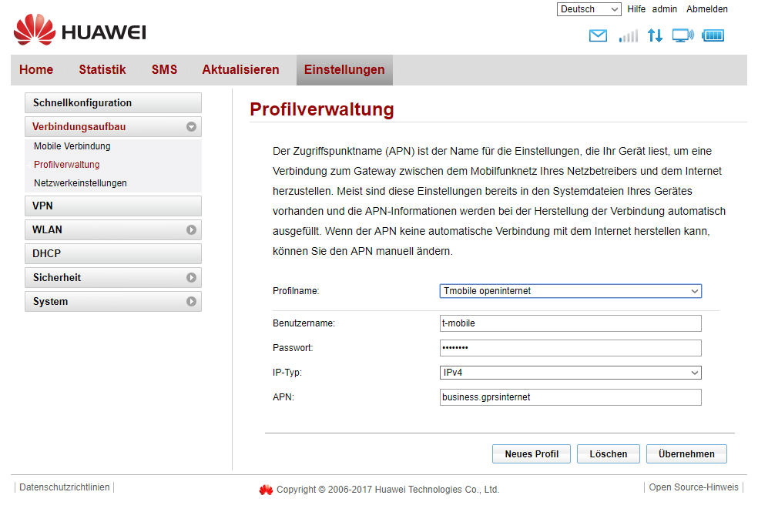Viewport: 758px width, 532px height.
Task: Click the data transfer arrows icon
Action: pyautogui.click(x=655, y=35)
